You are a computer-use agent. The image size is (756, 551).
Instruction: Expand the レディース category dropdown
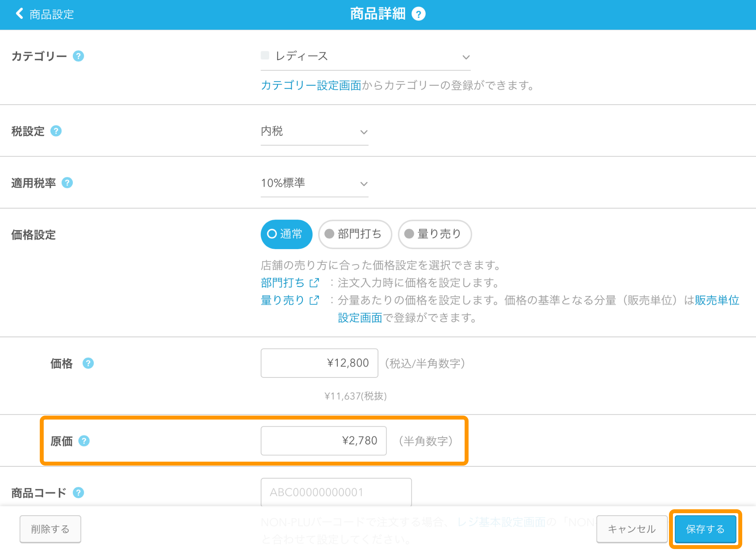[365, 57]
